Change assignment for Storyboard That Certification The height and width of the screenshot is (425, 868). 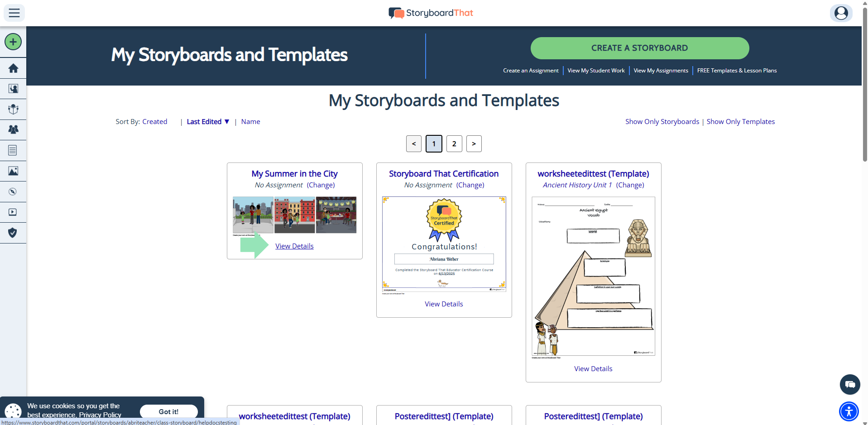[x=470, y=185]
